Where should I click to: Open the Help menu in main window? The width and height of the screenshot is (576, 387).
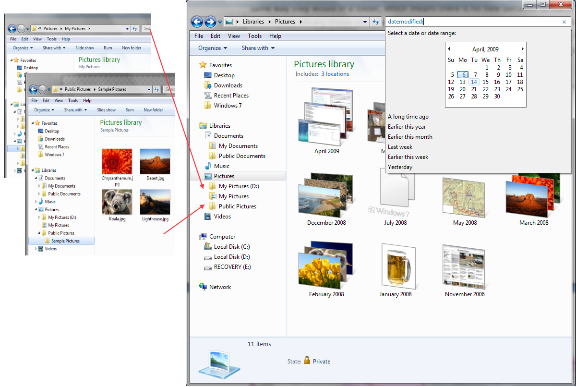point(275,36)
